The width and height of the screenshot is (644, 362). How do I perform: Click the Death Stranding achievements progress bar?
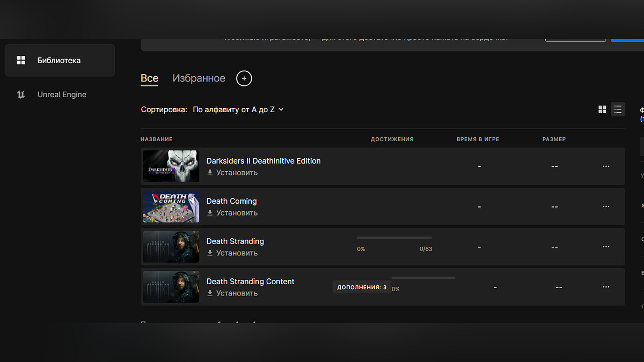point(394,238)
